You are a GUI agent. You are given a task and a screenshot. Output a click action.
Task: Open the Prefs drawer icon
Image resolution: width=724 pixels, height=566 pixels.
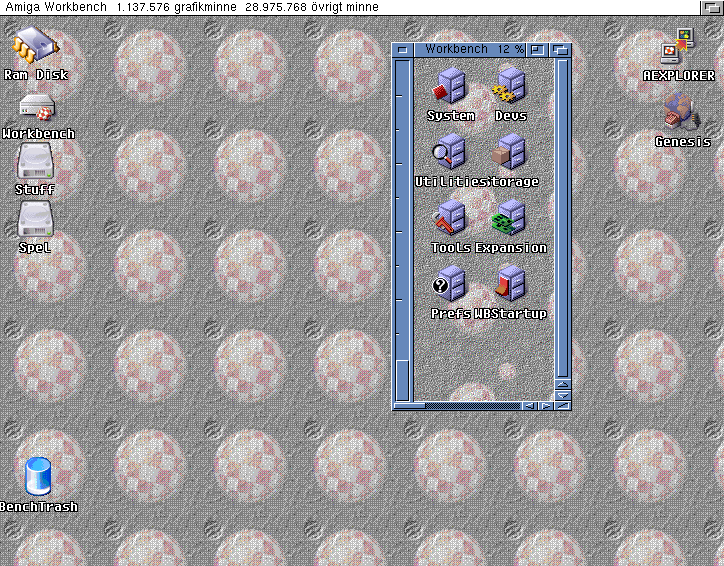(449, 283)
